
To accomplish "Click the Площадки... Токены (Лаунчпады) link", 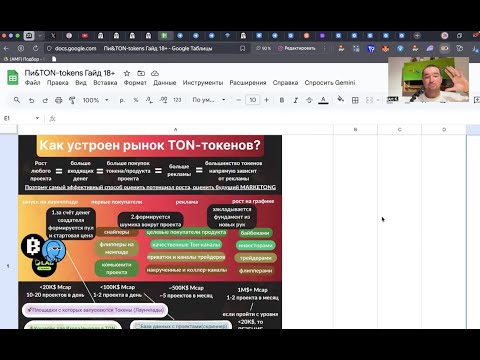I will (x=95, y=310).
